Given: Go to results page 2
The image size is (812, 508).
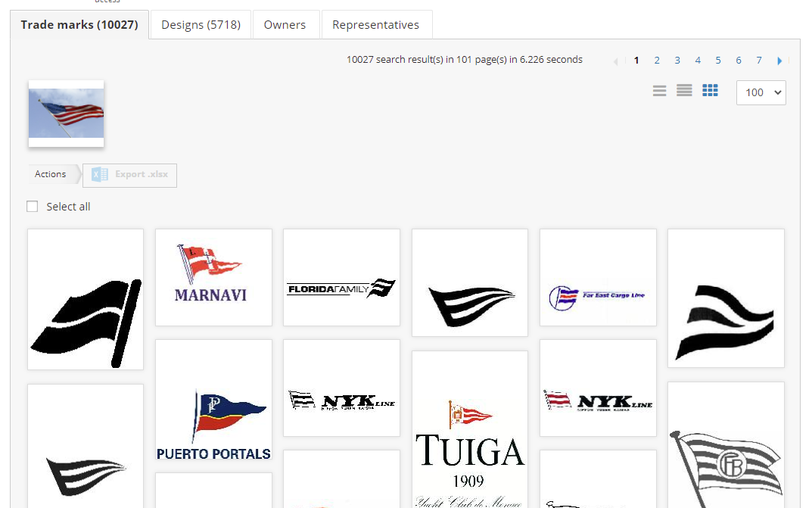Looking at the screenshot, I should pos(657,60).
